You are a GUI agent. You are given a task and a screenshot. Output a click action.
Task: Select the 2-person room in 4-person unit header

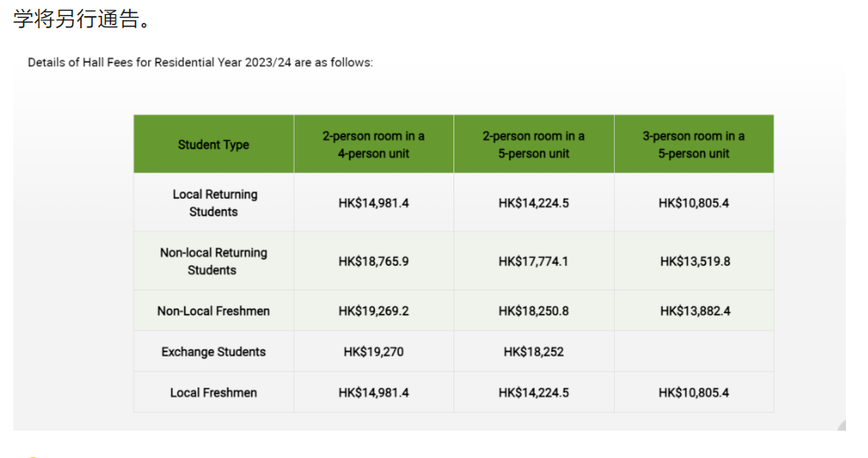pyautogui.click(x=373, y=145)
